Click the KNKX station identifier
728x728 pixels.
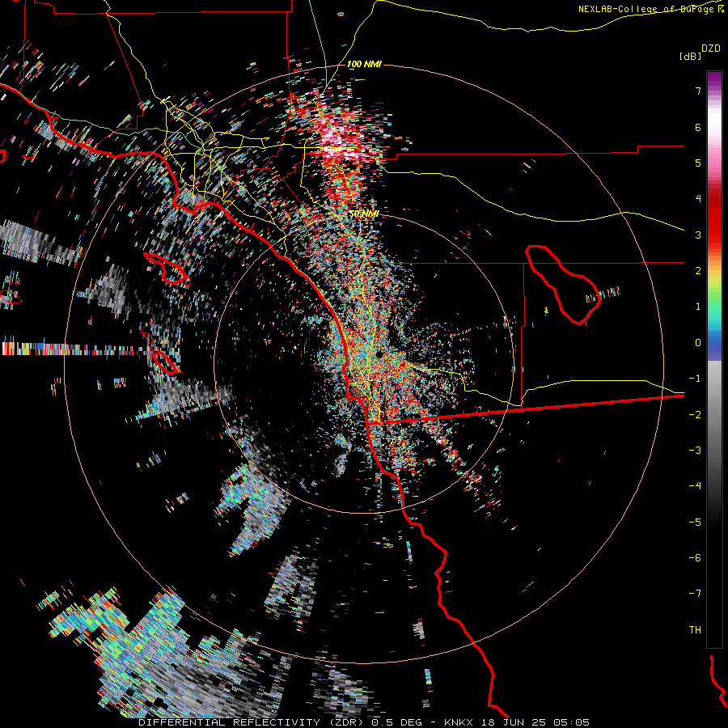click(x=459, y=722)
